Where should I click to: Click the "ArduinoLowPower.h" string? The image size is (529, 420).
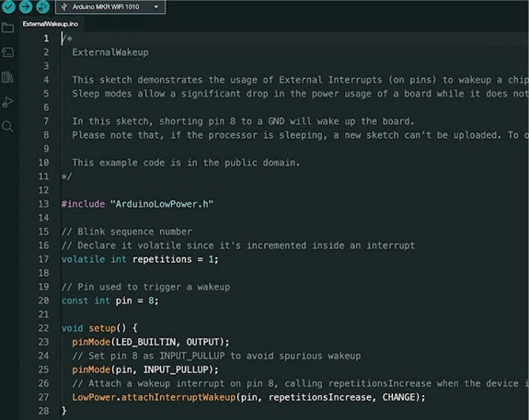point(162,204)
